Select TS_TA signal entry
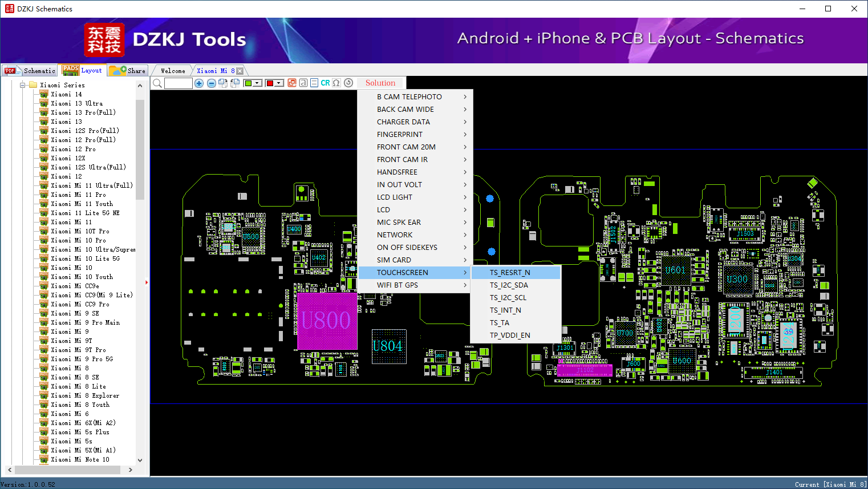868x489 pixels. coord(516,323)
